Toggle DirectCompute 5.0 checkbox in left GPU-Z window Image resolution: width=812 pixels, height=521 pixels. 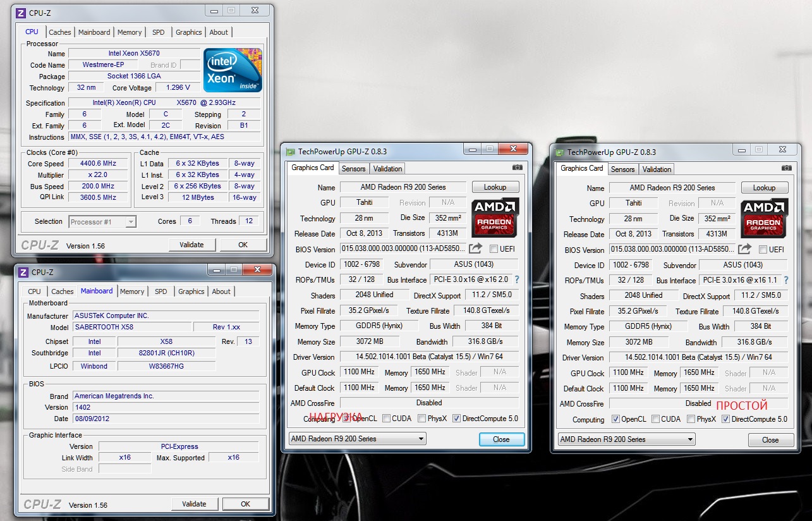(x=456, y=419)
